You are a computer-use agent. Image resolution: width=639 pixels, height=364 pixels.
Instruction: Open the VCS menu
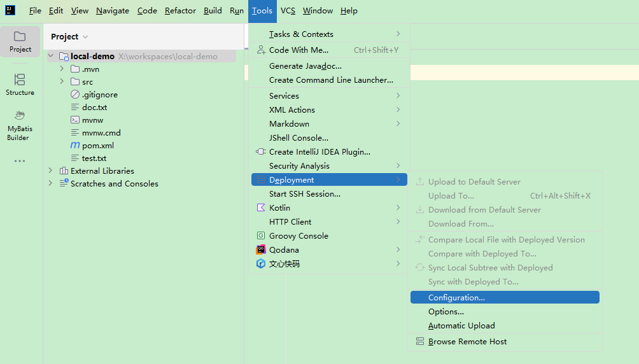click(x=288, y=11)
